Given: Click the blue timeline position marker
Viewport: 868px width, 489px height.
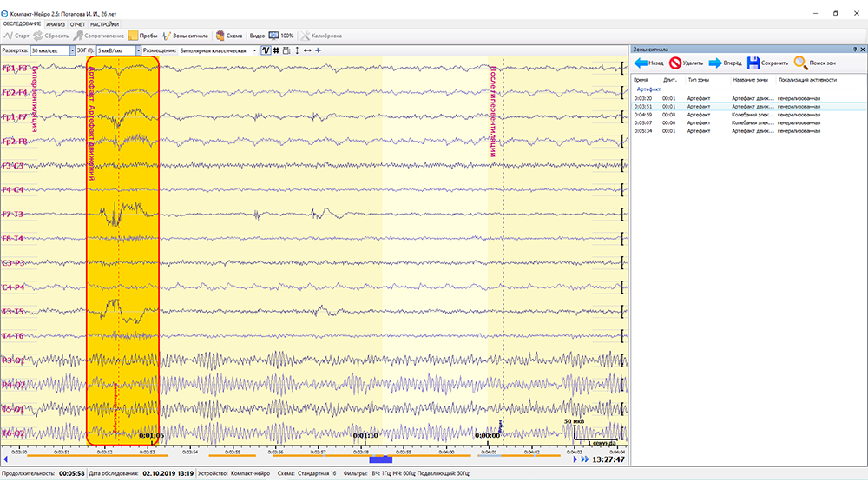Looking at the screenshot, I should click(x=381, y=459).
